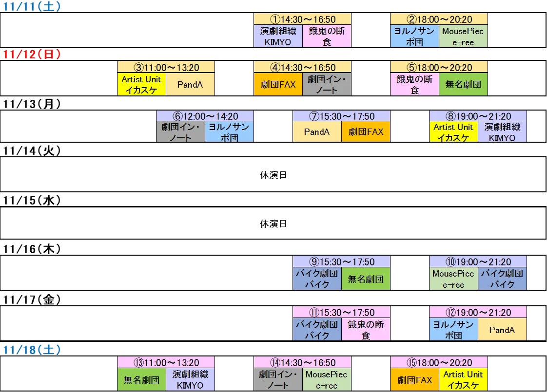
Task: Select PandA cell in slot ⑦
Action: pos(317,132)
